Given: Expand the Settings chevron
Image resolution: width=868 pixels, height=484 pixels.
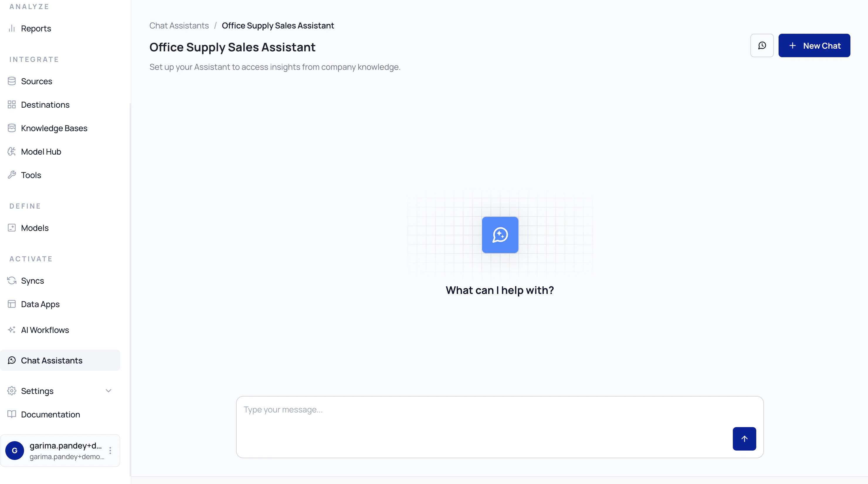Looking at the screenshot, I should [x=108, y=391].
